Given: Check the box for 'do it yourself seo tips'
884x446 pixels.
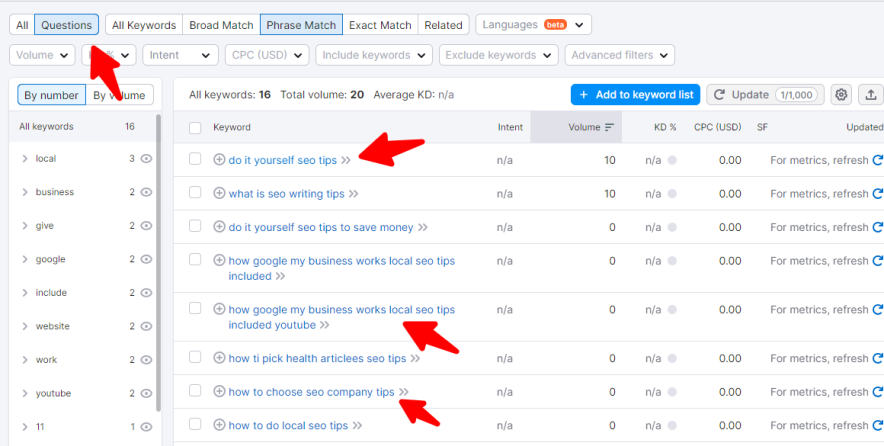Looking at the screenshot, I should coord(195,159).
